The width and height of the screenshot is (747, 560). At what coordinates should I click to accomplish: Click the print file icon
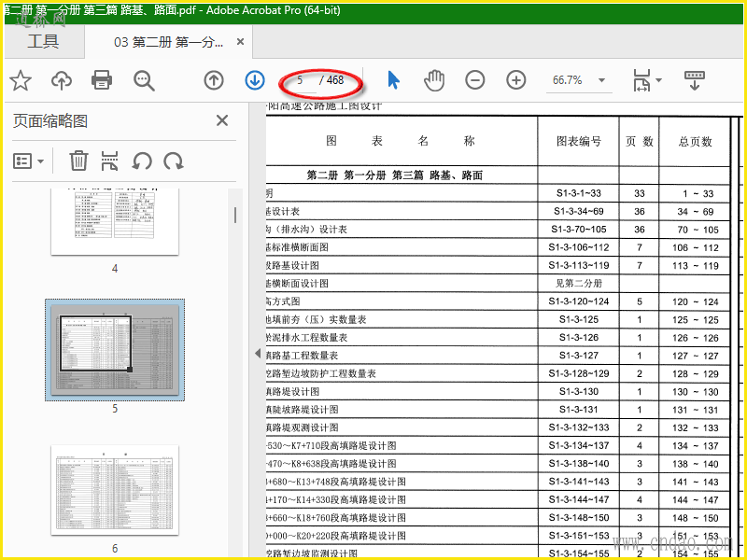(102, 80)
